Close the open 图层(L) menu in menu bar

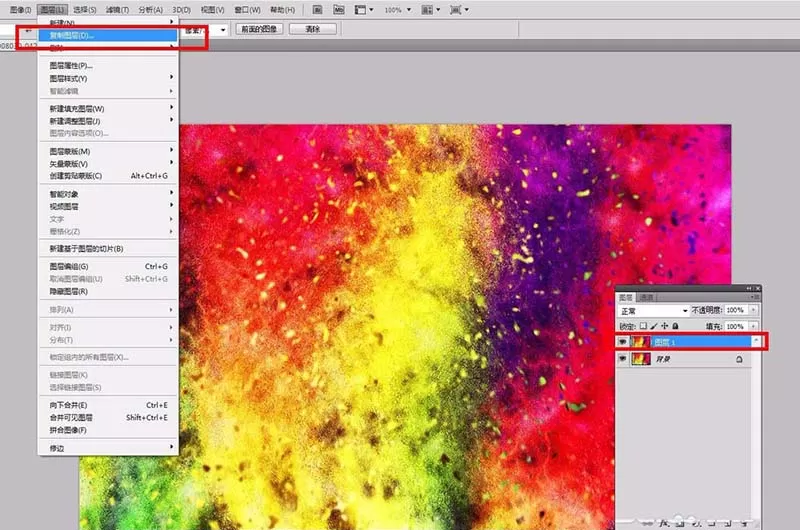(52, 10)
